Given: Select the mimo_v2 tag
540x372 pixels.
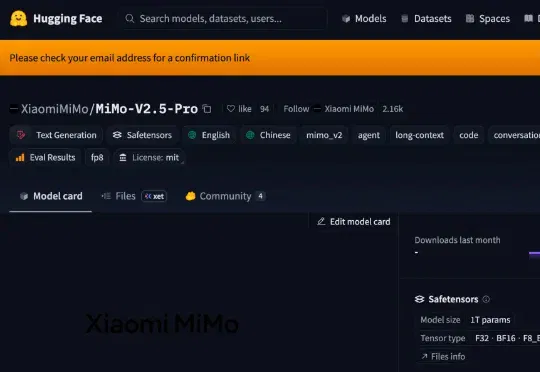Looking at the screenshot, I should point(324,135).
